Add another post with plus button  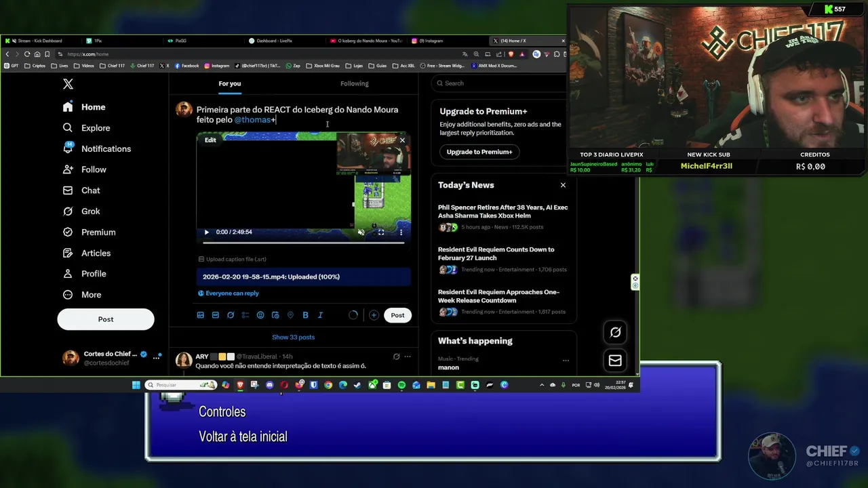374,315
